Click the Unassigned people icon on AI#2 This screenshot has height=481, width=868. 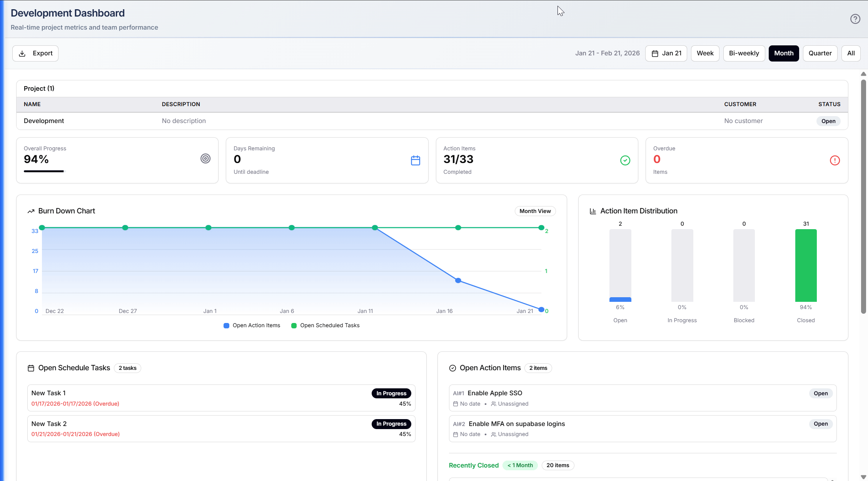pyautogui.click(x=493, y=434)
